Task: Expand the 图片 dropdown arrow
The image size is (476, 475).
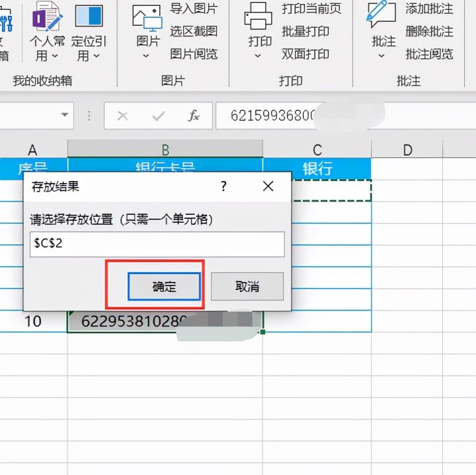Action: point(146,55)
